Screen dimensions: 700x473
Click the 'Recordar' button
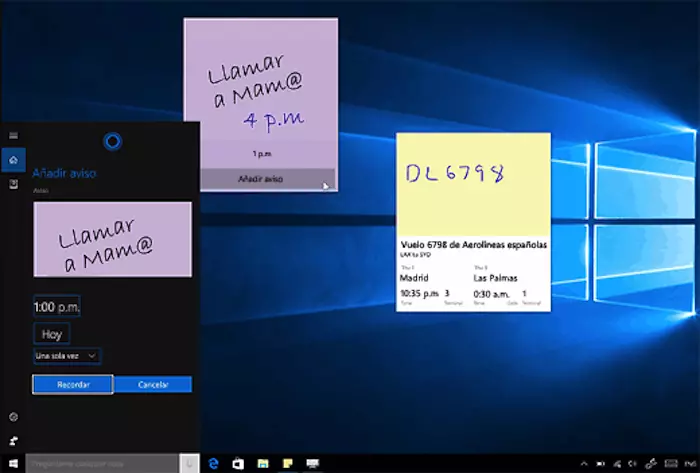72,385
